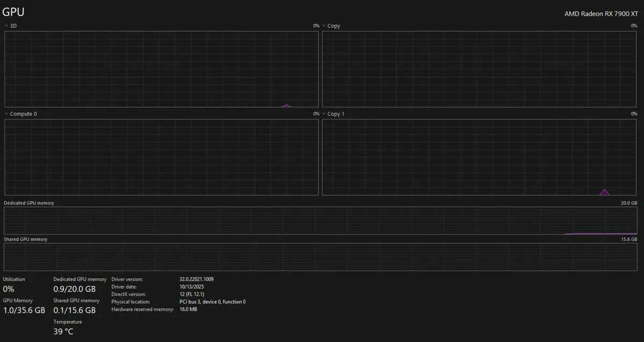This screenshot has height=342, width=644.
Task: Select the Compute 0 usage graph
Action: click(x=161, y=157)
